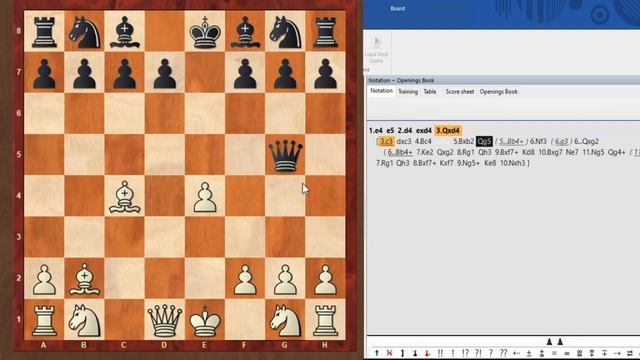Jump to move 4.Bc4 in notation
The height and width of the screenshot is (360, 640).
click(423, 142)
